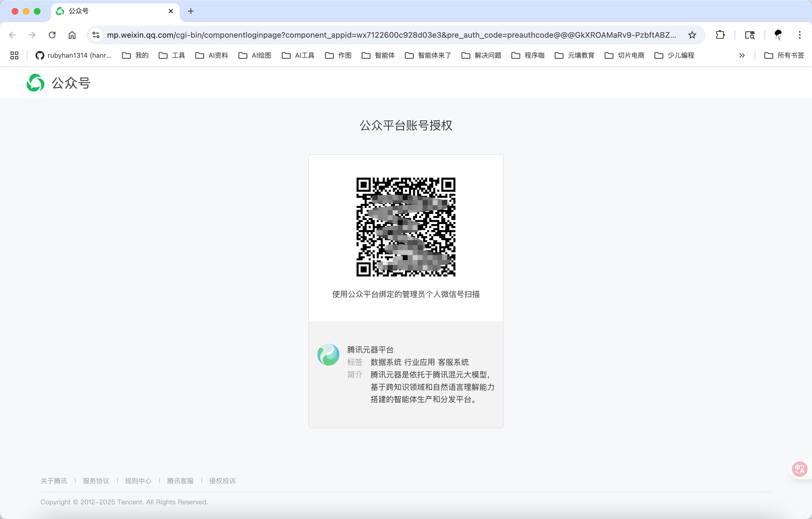
Task: Open the 服务协议 footer link
Action: pos(96,481)
